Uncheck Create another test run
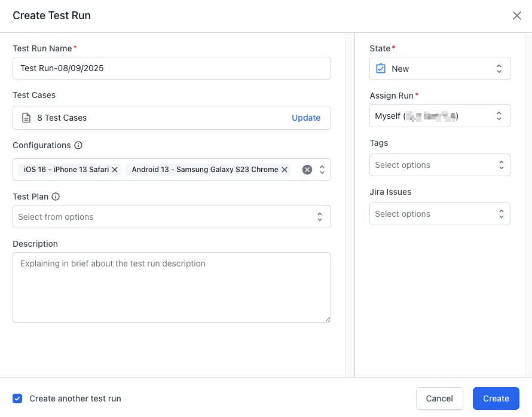532x417 pixels. click(17, 398)
